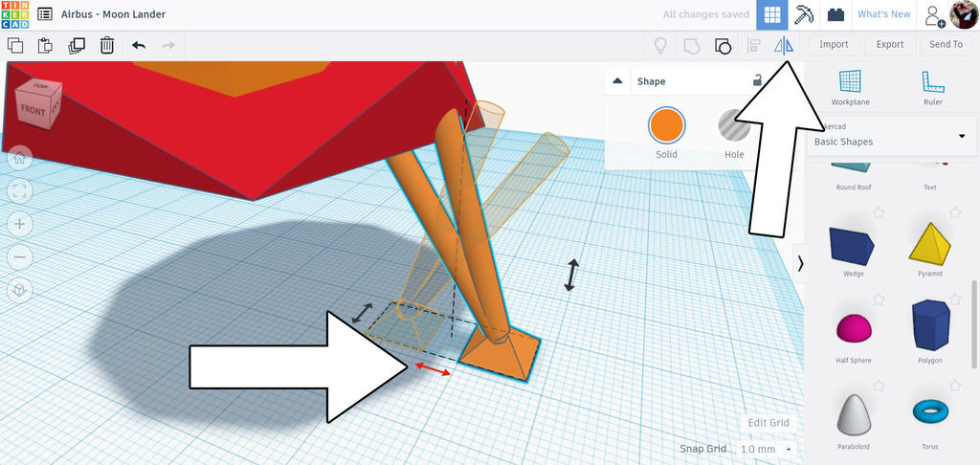Click the Import button
980x465 pixels.
click(834, 44)
